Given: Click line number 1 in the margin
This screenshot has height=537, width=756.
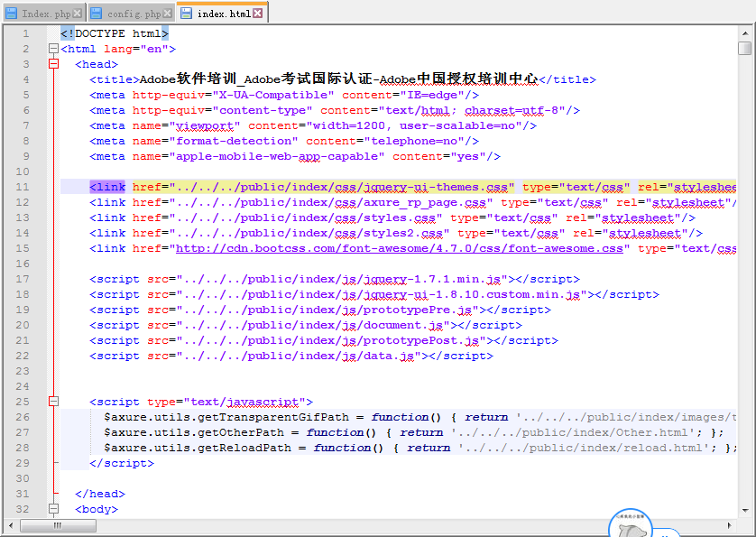Looking at the screenshot, I should (x=25, y=33).
